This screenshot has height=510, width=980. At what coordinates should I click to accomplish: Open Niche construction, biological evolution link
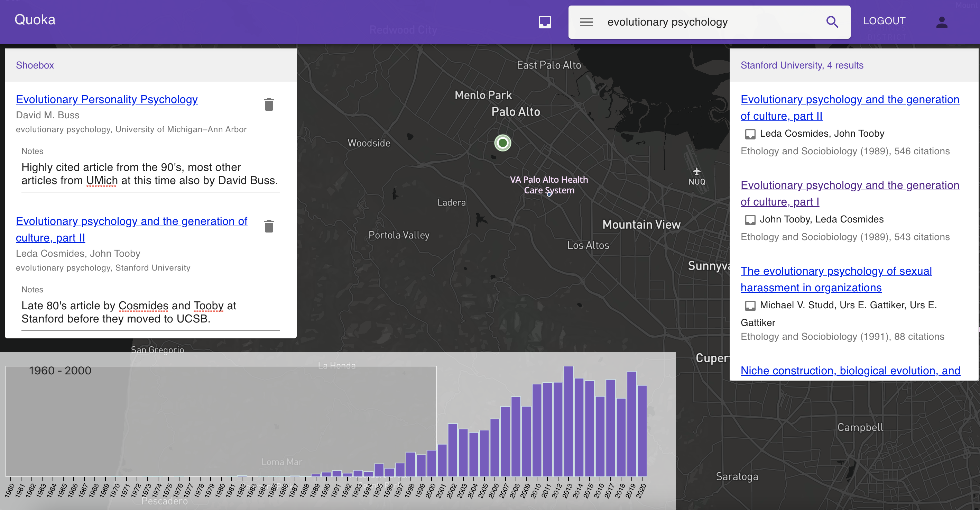pyautogui.click(x=850, y=370)
